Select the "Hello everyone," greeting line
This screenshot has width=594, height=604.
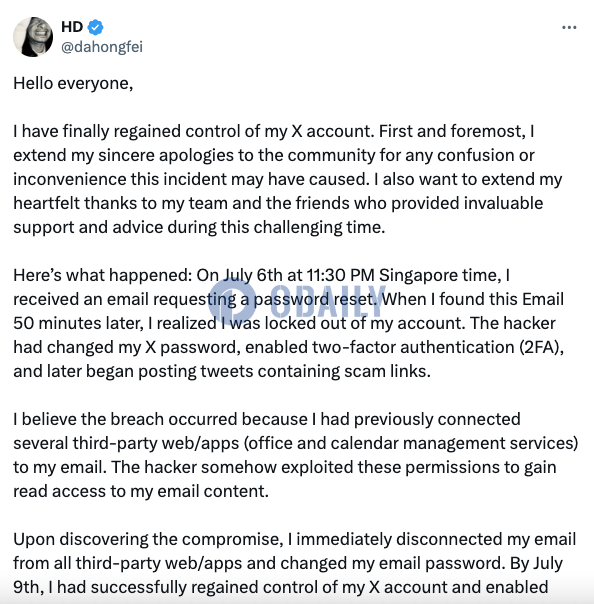pyautogui.click(x=73, y=84)
